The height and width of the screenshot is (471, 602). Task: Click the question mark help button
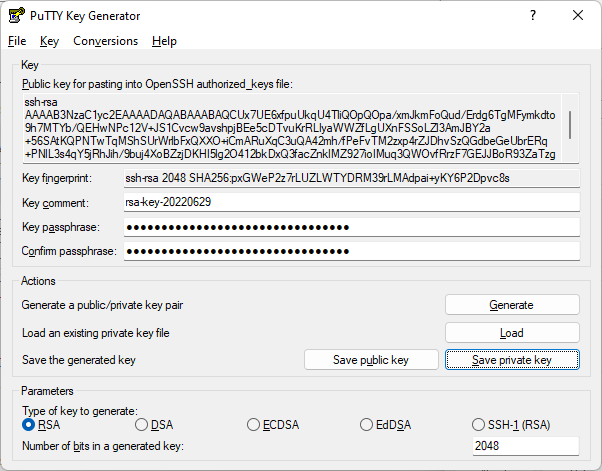coord(533,15)
